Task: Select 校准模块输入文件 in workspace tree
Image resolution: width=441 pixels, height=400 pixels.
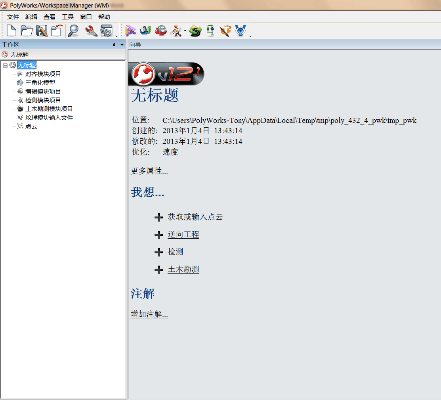Action: [49, 117]
